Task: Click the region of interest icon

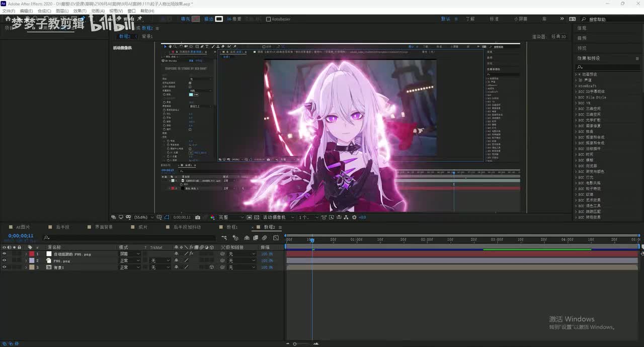Action: click(249, 217)
